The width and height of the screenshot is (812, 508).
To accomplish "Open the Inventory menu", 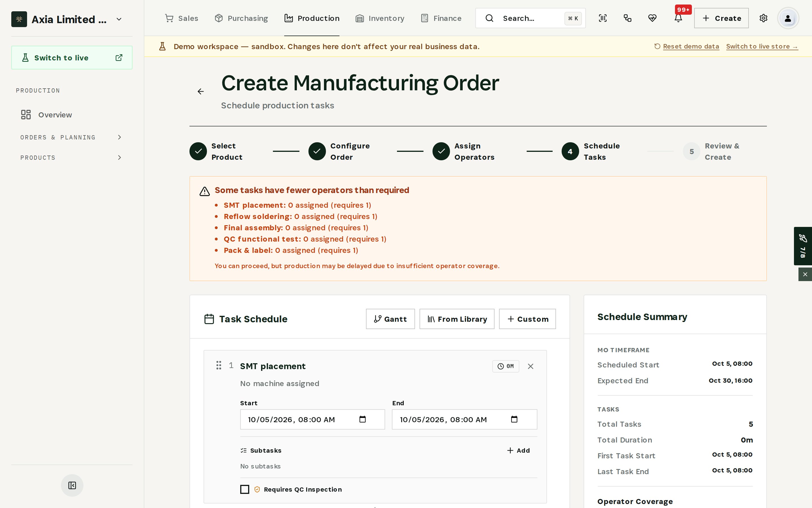I will pyautogui.click(x=380, y=18).
